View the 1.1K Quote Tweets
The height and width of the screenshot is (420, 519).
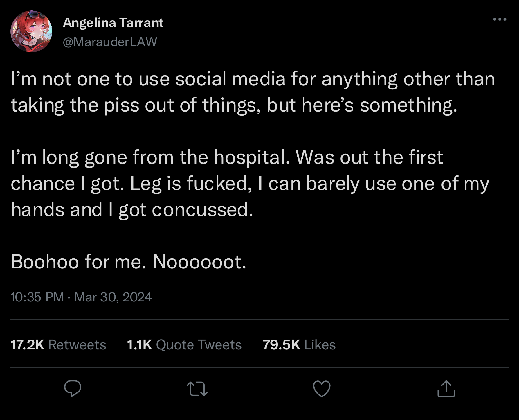[x=184, y=345]
